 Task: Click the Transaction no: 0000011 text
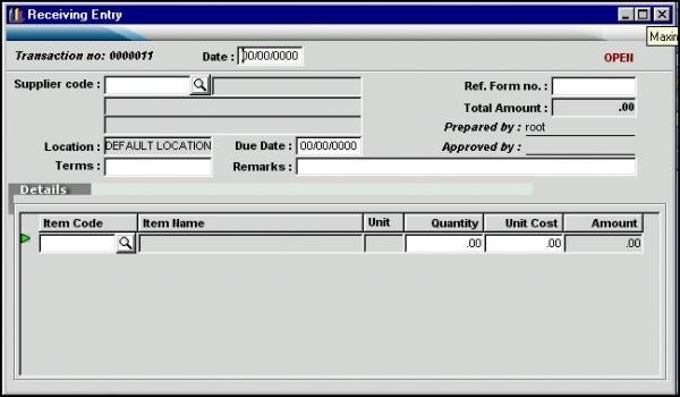click(84, 56)
